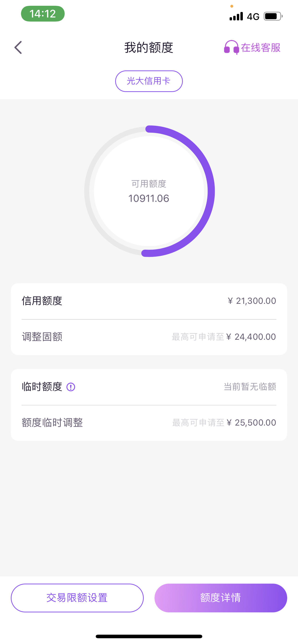Image resolution: width=298 pixels, height=644 pixels.
Task: Tap the 额度详情 button
Action: pos(221,598)
